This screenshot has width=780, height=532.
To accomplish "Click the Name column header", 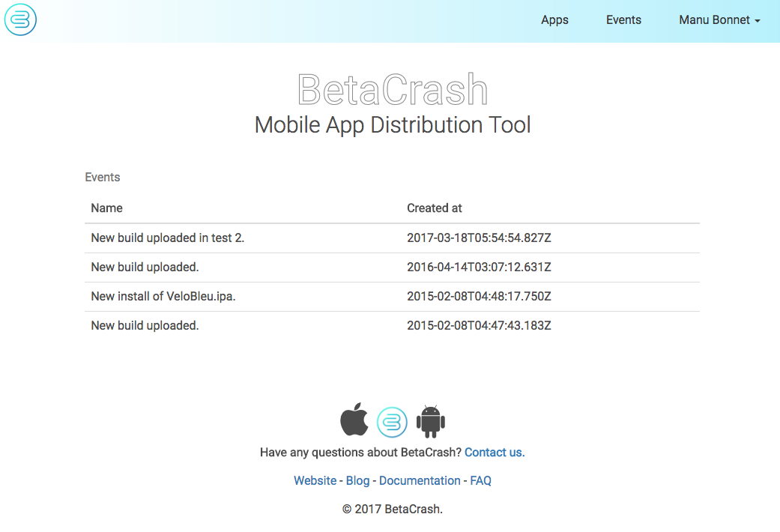I will click(x=106, y=208).
